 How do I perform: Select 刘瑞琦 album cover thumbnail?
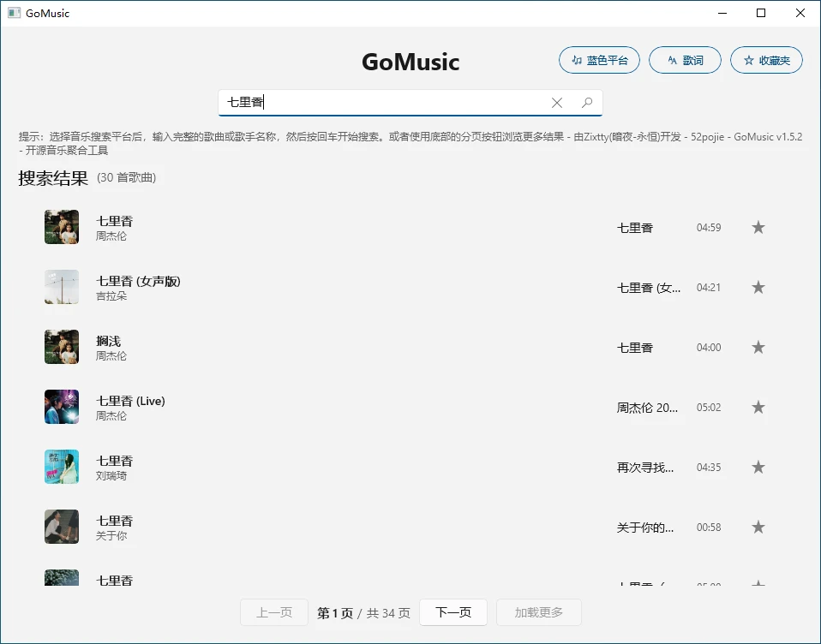coord(62,467)
